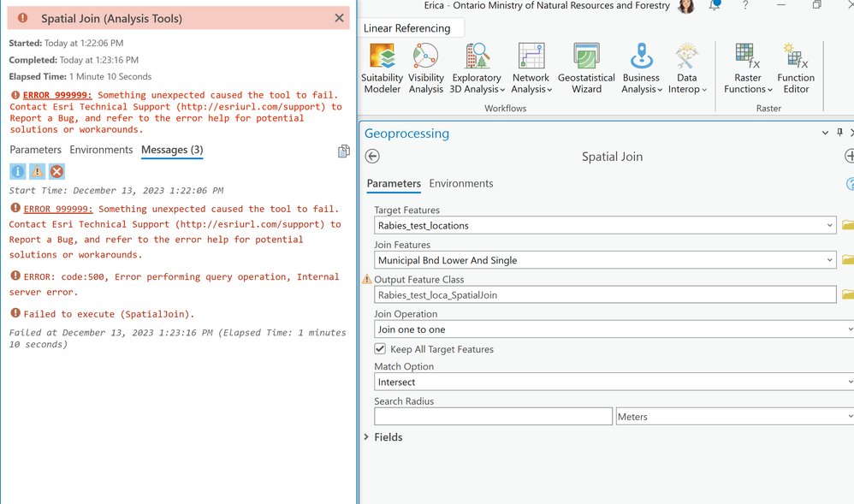Browse for Output Feature Class location
This screenshot has width=854, height=504.
[x=848, y=294]
